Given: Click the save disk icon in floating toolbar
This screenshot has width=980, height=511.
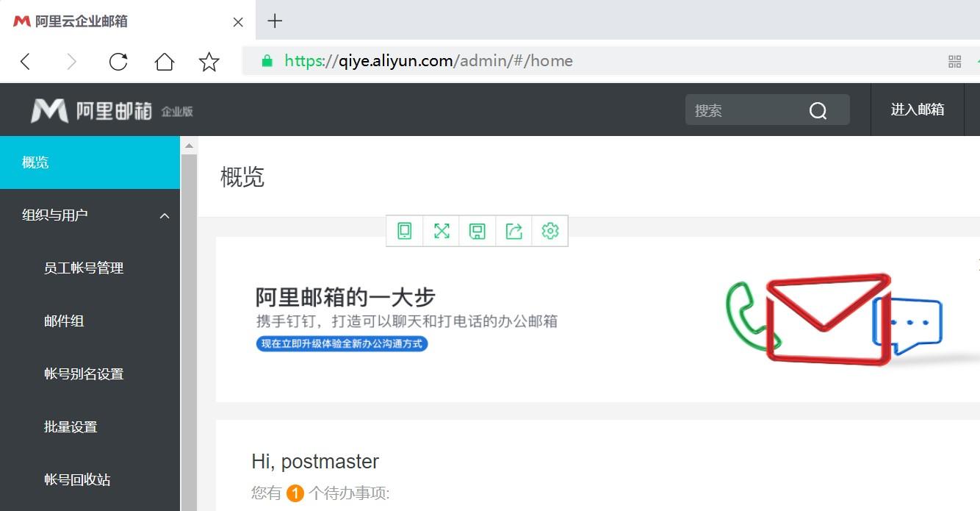Looking at the screenshot, I should (x=478, y=231).
